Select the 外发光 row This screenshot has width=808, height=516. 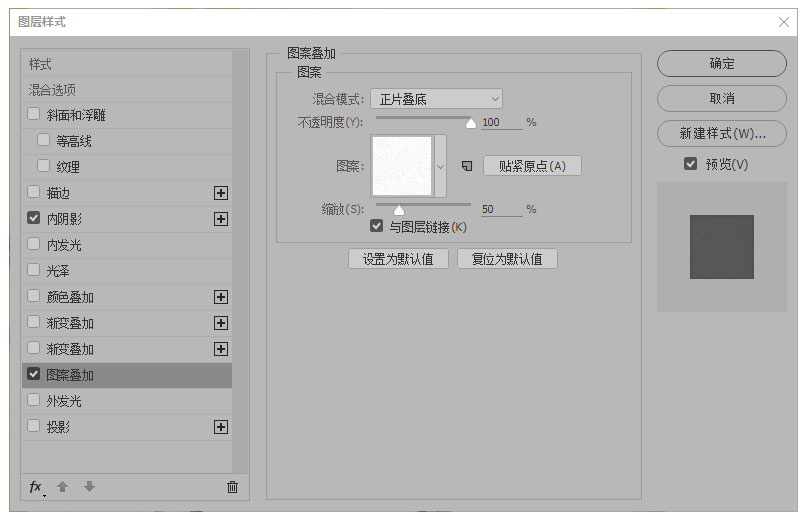pos(127,401)
